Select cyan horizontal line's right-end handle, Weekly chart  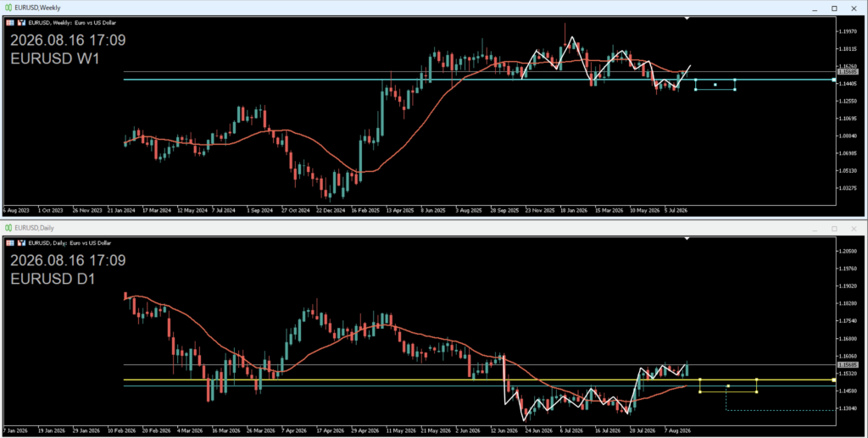pos(834,80)
